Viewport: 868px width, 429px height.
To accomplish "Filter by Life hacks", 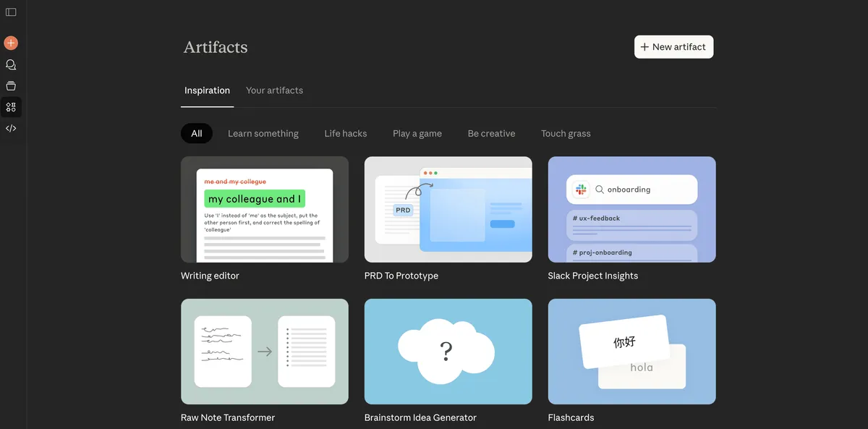I will (345, 133).
